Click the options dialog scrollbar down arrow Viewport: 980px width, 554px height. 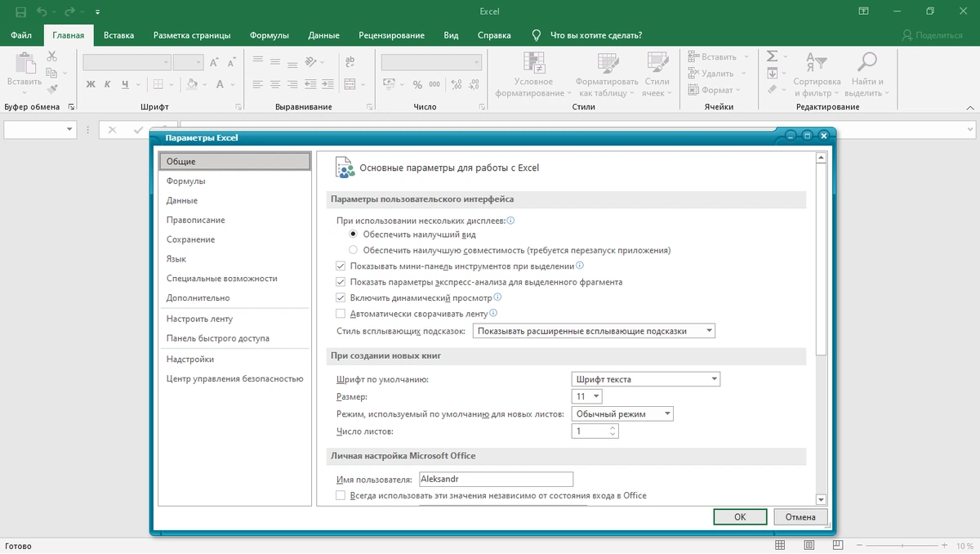tap(822, 499)
